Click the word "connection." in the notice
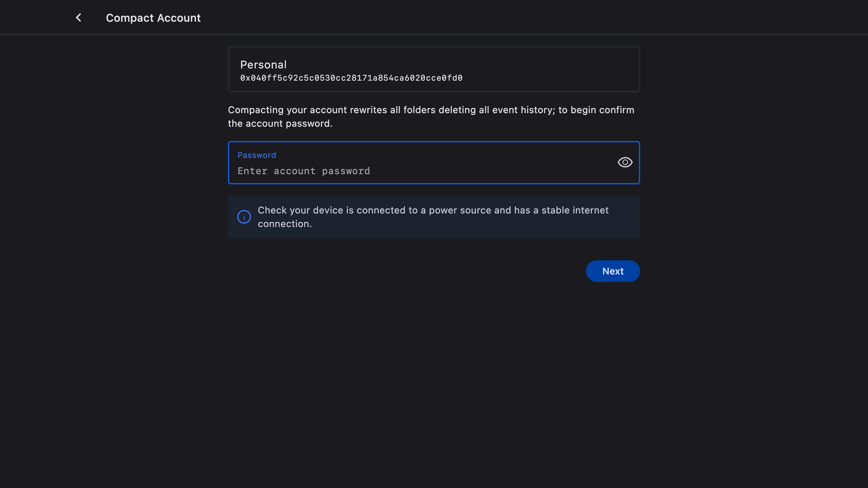 pyautogui.click(x=284, y=224)
